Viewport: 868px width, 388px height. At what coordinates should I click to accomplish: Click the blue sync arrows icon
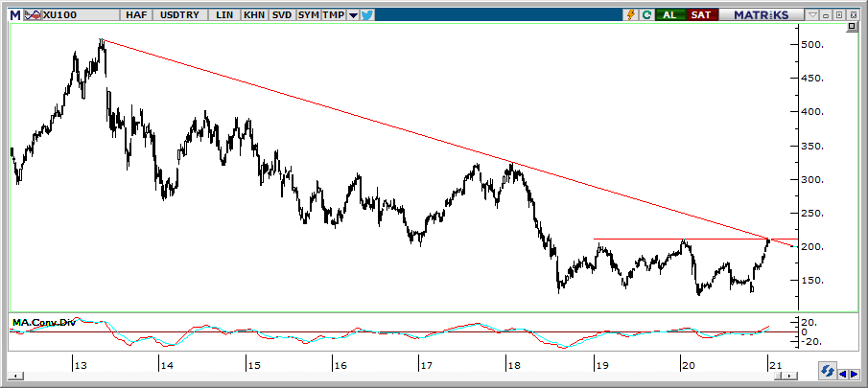click(828, 372)
